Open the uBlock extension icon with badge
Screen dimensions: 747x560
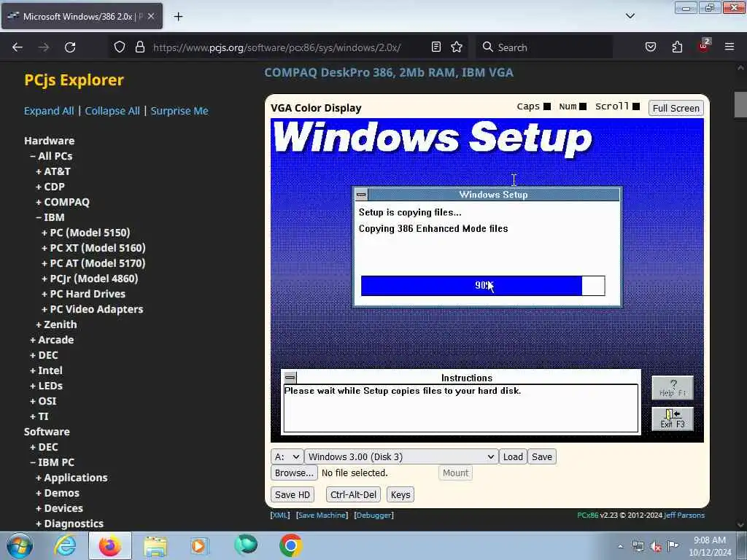point(704,46)
